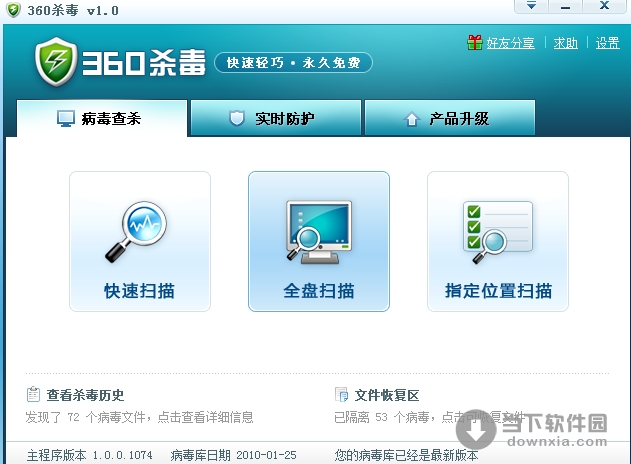The height and width of the screenshot is (464, 631).
Task: Click 病毒库日期 2010-01-25 in status bar
Action: pos(233,456)
